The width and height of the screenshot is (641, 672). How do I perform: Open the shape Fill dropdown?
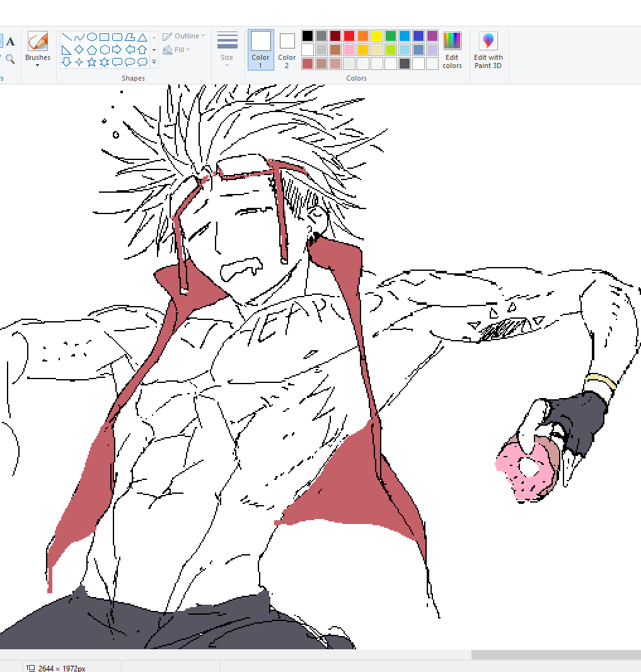click(x=176, y=50)
